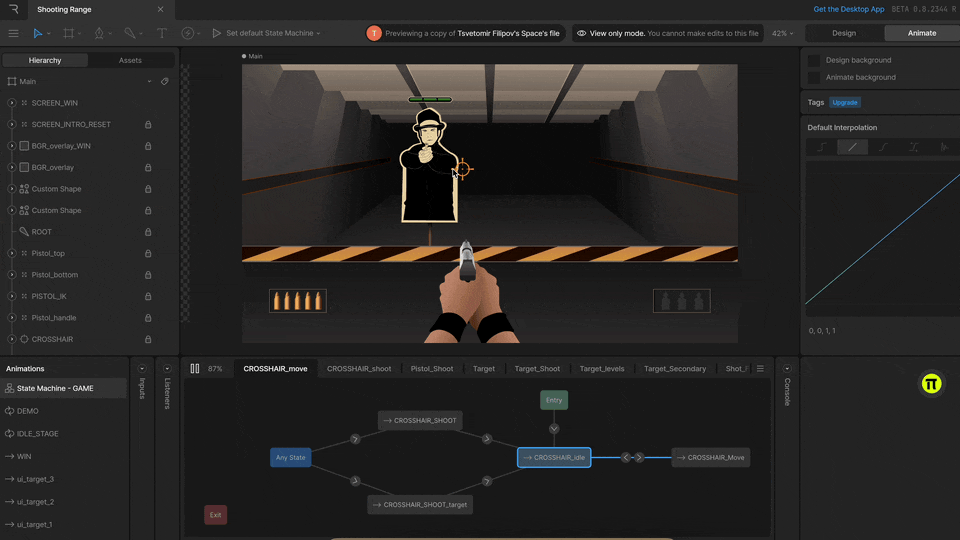The image size is (960, 540).
Task: Select the Pen tool
Action: 98,33
